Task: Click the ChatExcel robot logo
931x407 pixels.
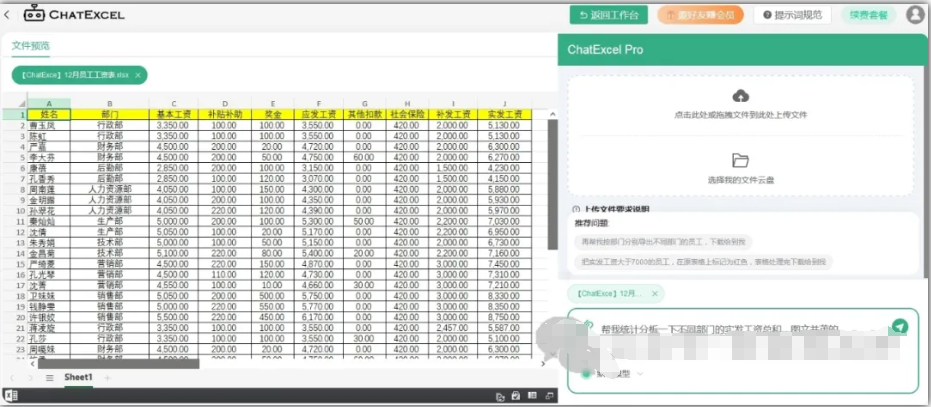Action: click(34, 14)
